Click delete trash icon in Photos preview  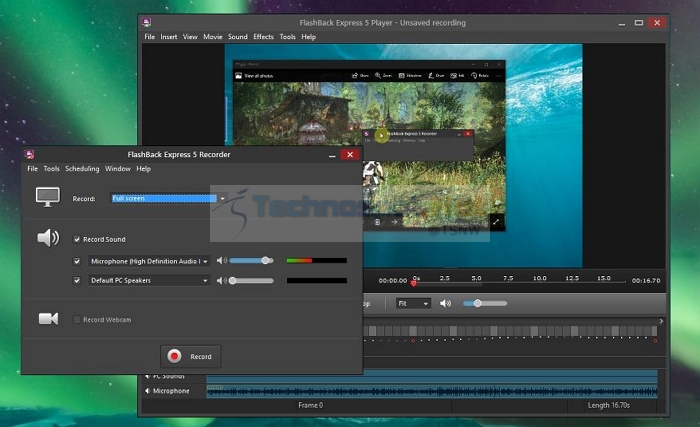[x=377, y=222]
